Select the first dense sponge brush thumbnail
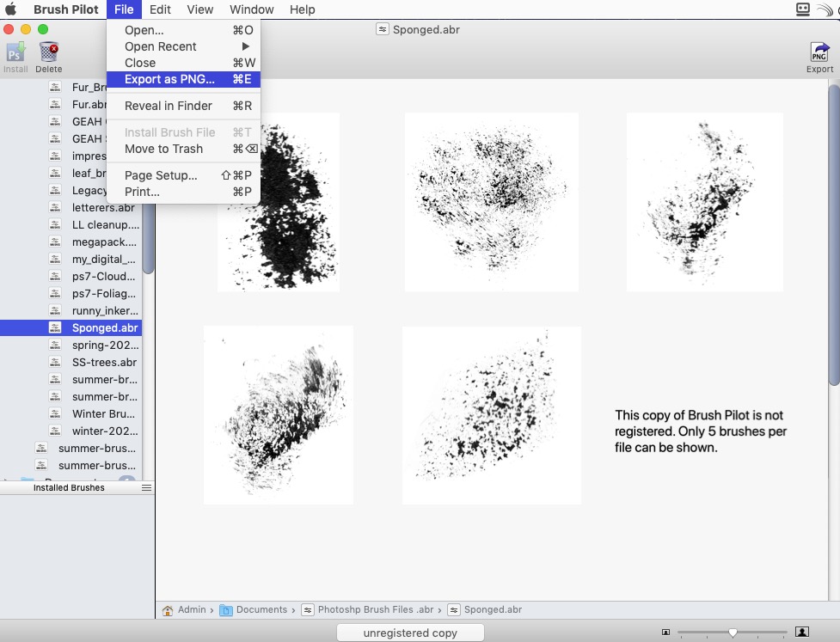Image resolution: width=840 pixels, height=642 pixels. coord(279,203)
